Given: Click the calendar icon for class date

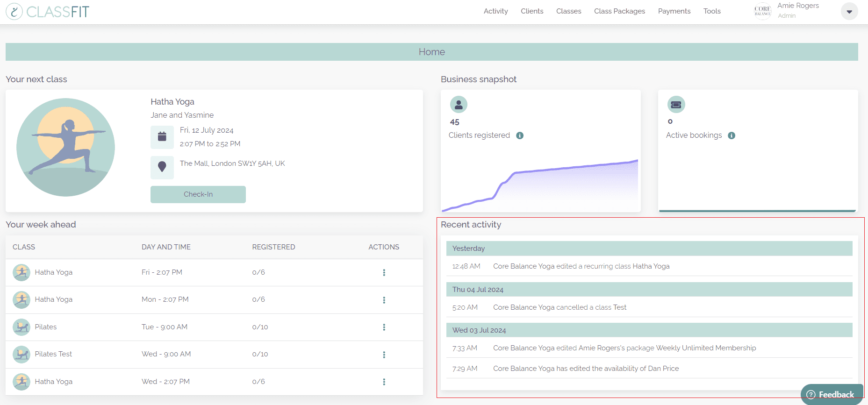Looking at the screenshot, I should [162, 137].
